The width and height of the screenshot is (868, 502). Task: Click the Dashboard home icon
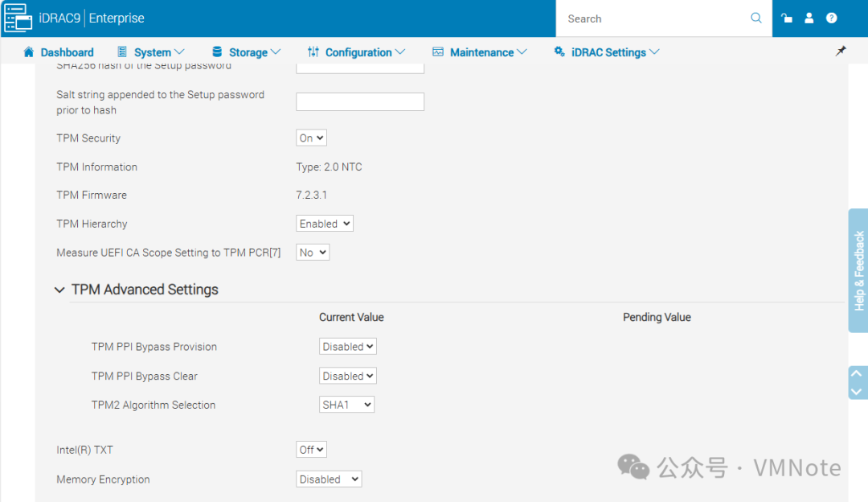coord(29,52)
